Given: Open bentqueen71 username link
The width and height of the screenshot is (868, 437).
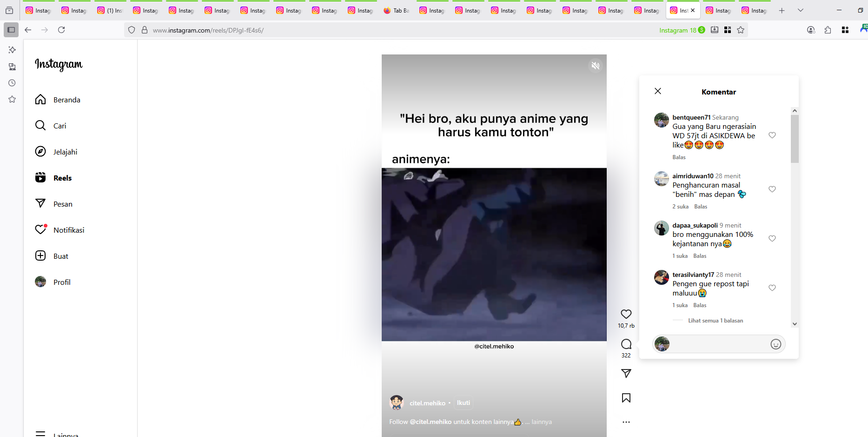Looking at the screenshot, I should 691,117.
